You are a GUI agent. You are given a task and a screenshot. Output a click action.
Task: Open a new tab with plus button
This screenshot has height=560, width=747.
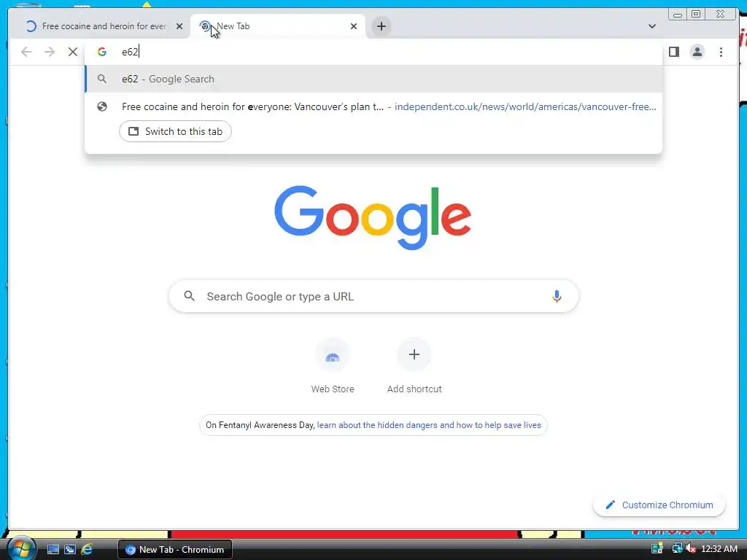tap(381, 26)
